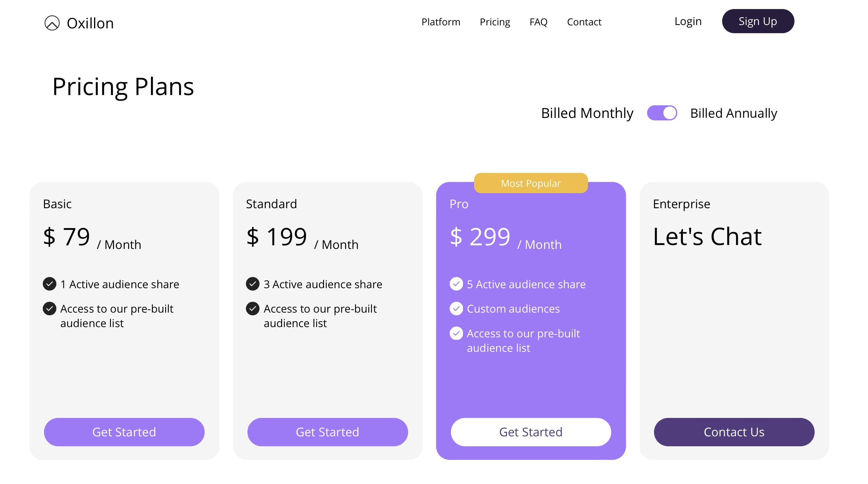The width and height of the screenshot is (868, 484).
Task: Click checkmark icon beside 5 Active audience share
Action: tap(456, 284)
